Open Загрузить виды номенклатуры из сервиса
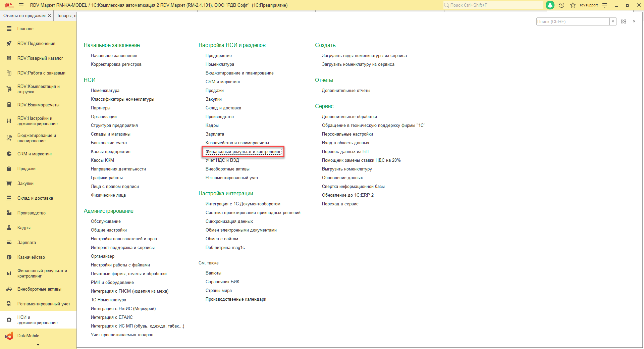644x349 pixels. tap(364, 56)
